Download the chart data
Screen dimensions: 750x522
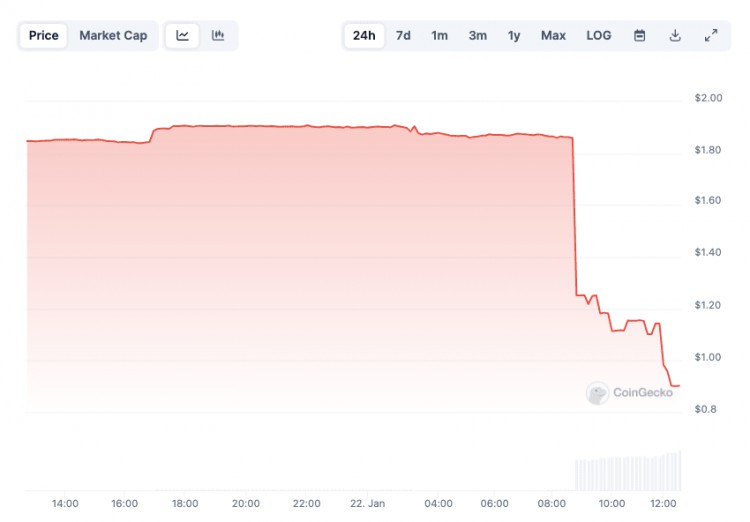click(675, 35)
